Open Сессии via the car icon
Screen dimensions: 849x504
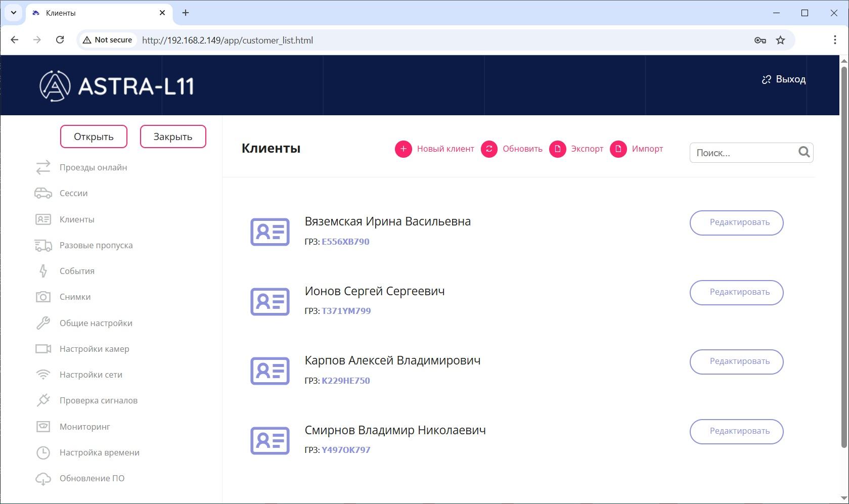(43, 193)
